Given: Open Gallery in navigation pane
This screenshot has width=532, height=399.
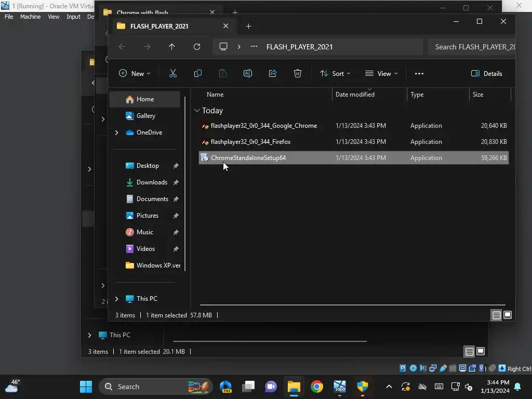Looking at the screenshot, I should point(145,116).
